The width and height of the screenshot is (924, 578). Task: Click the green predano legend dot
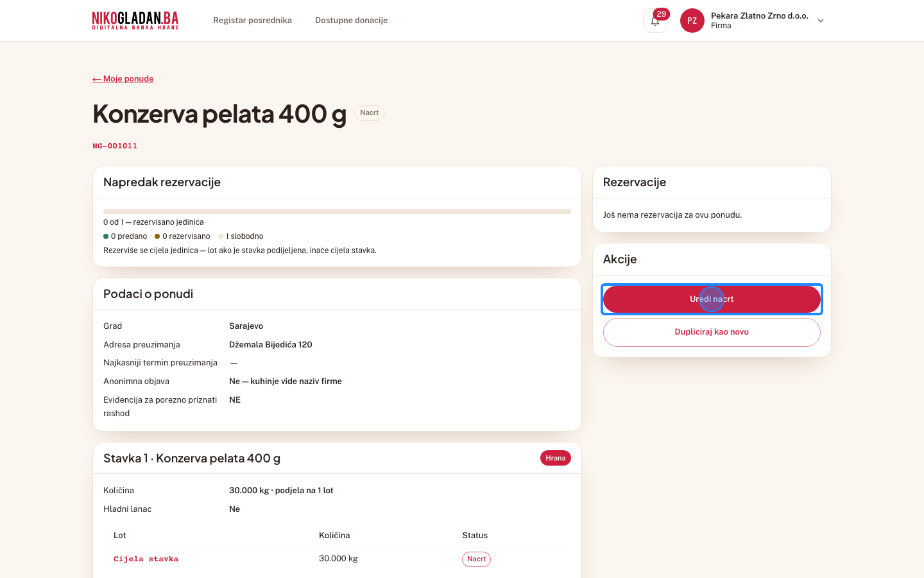[106, 236]
